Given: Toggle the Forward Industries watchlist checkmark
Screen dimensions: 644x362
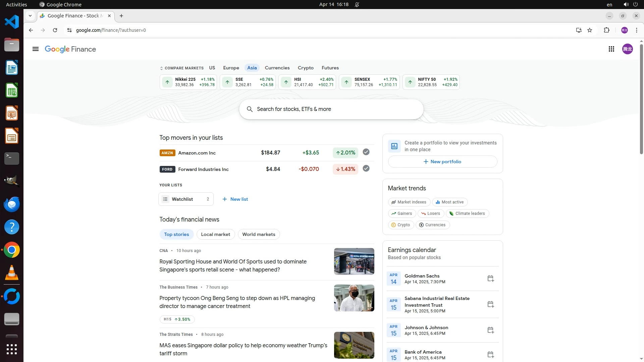Looking at the screenshot, I should (366, 169).
